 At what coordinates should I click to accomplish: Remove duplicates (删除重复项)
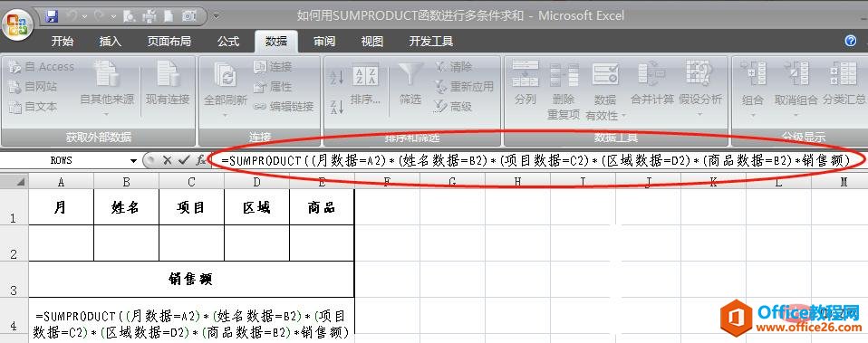pyautogui.click(x=564, y=91)
